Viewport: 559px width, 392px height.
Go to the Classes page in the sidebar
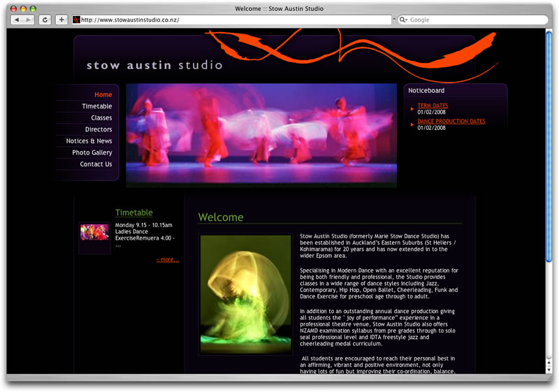pyautogui.click(x=101, y=118)
